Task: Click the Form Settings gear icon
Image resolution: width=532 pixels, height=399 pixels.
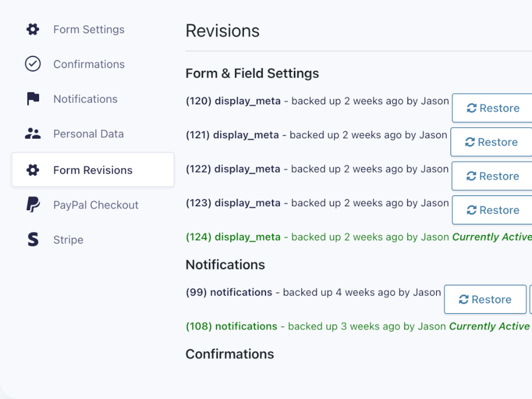Action: click(x=33, y=29)
